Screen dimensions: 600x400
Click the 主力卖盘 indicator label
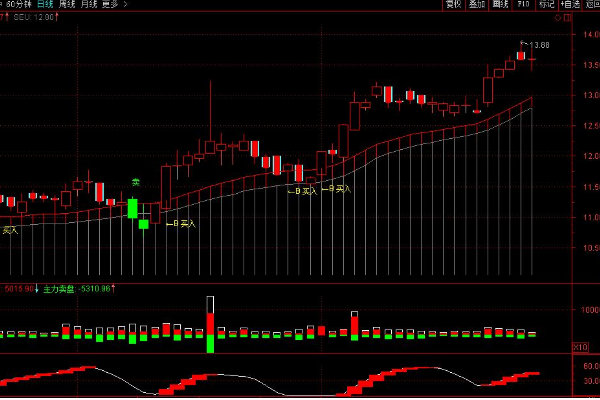tap(58, 289)
